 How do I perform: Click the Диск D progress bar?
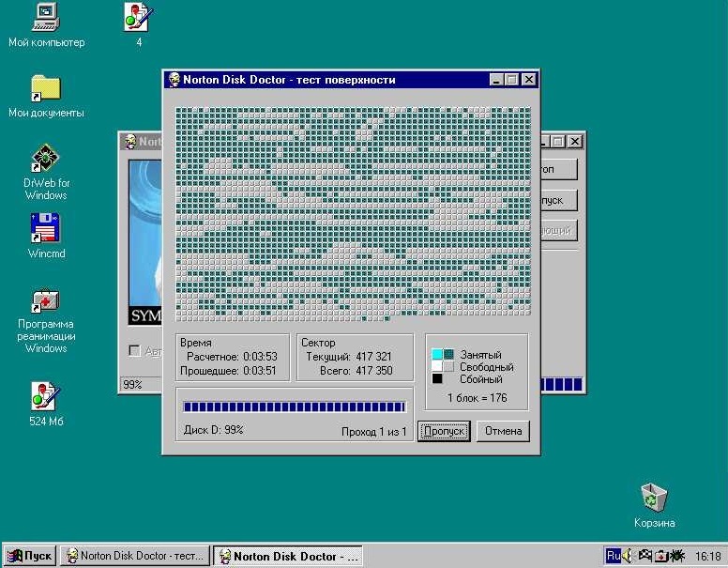click(295, 407)
